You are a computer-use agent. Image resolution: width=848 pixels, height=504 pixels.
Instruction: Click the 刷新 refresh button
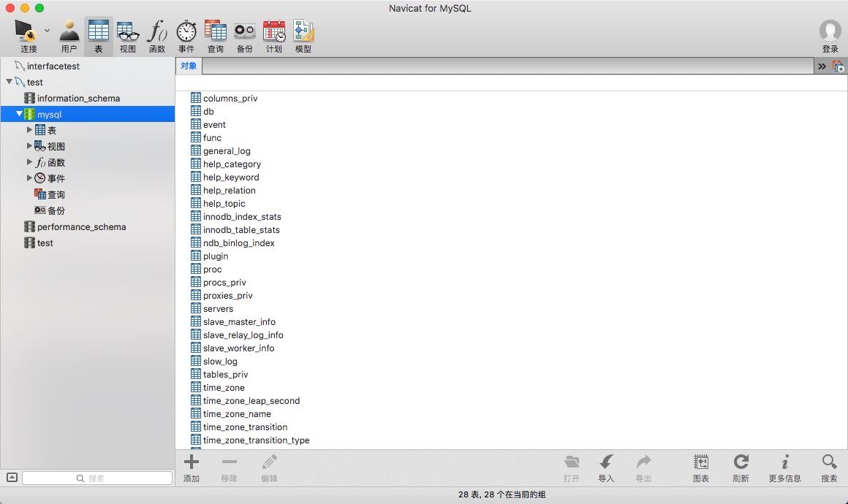[741, 467]
